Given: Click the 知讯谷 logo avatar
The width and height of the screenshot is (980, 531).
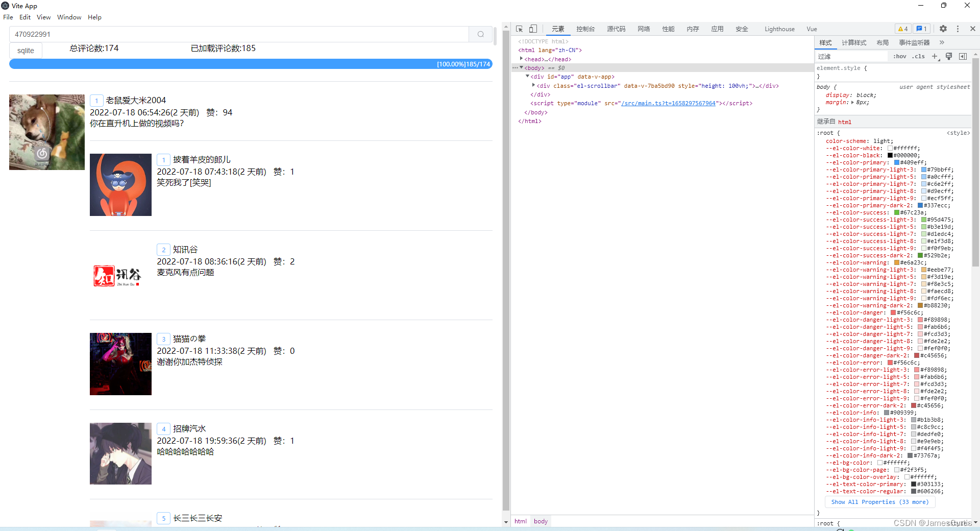Looking at the screenshot, I should 120,275.
